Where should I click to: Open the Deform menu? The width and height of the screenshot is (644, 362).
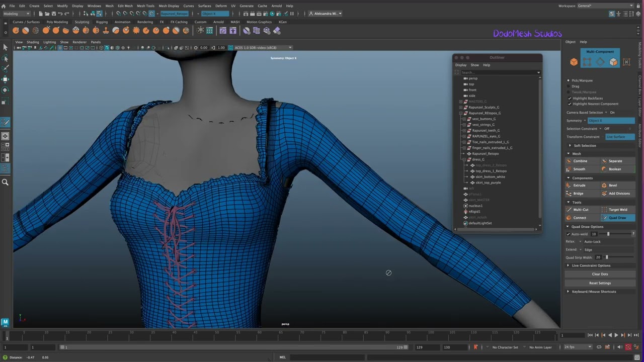click(x=221, y=6)
